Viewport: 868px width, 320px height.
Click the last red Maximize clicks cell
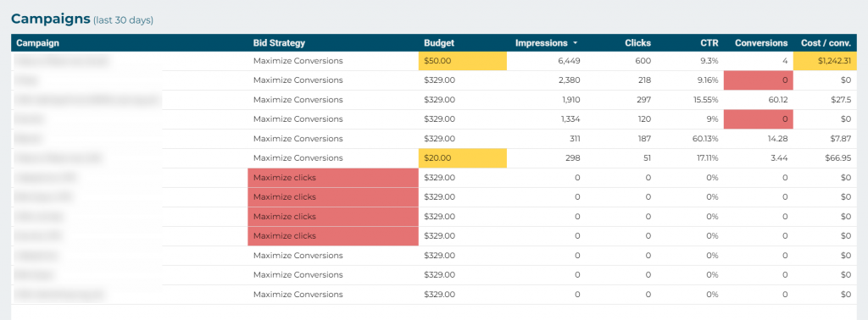click(x=333, y=236)
